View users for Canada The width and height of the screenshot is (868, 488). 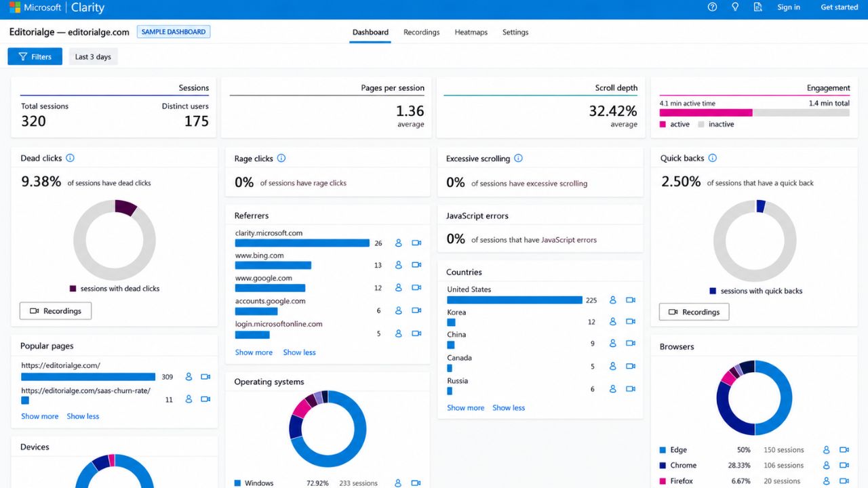tap(613, 366)
